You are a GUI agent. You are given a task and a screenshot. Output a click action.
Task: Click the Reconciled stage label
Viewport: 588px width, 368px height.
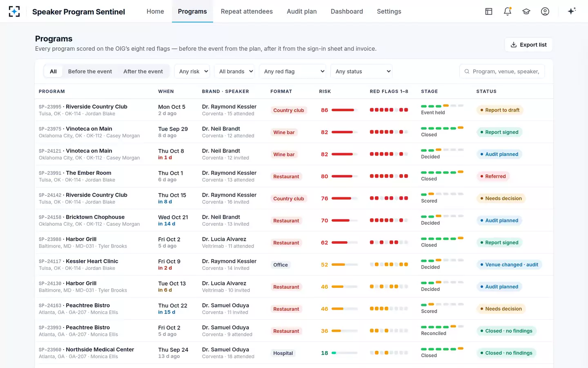(434, 333)
